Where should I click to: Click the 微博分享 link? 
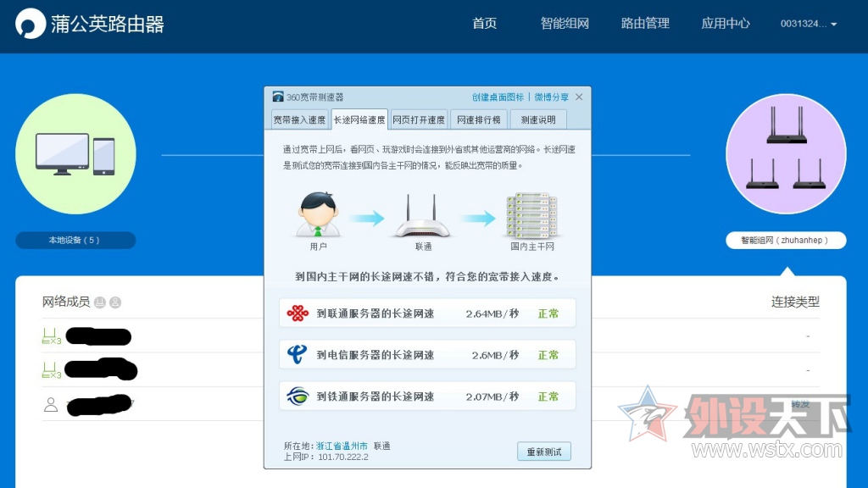point(551,97)
